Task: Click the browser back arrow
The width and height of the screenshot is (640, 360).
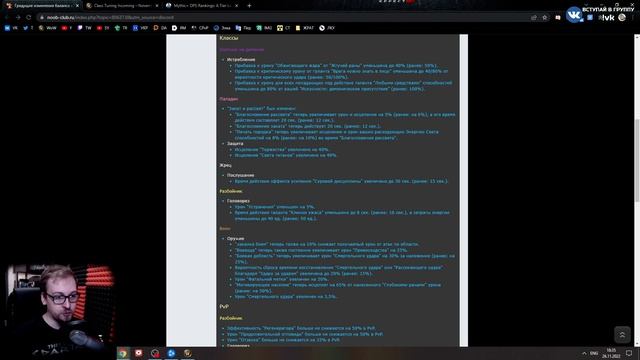Action: (x=7, y=18)
